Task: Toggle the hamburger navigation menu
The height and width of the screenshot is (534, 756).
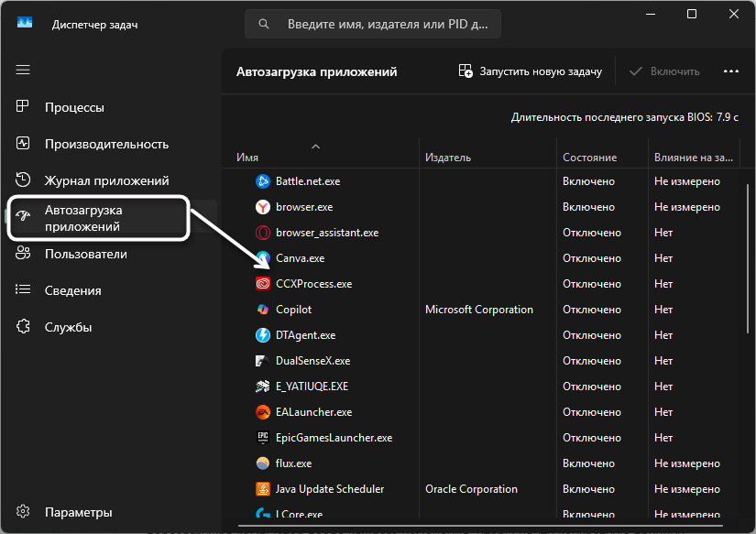Action: pos(23,70)
